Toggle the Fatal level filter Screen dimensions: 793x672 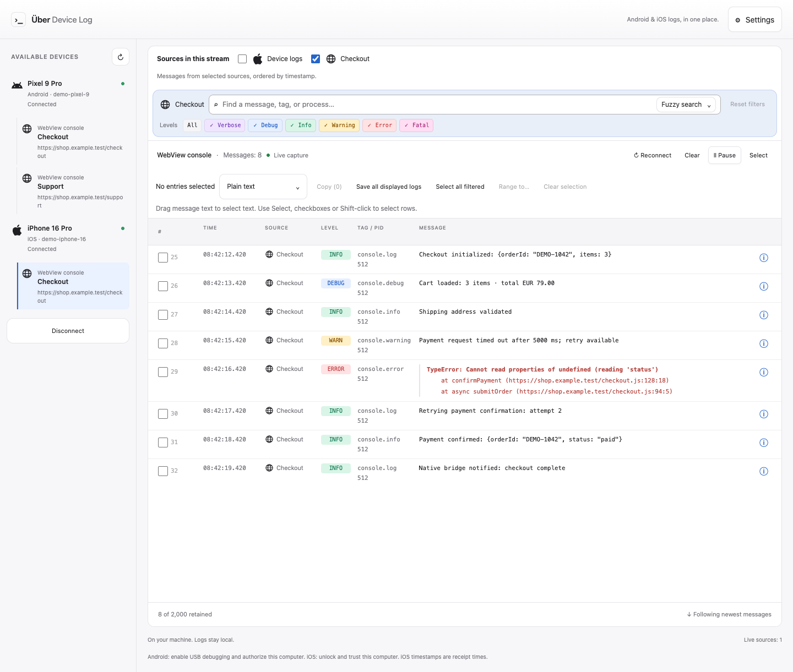tap(416, 125)
